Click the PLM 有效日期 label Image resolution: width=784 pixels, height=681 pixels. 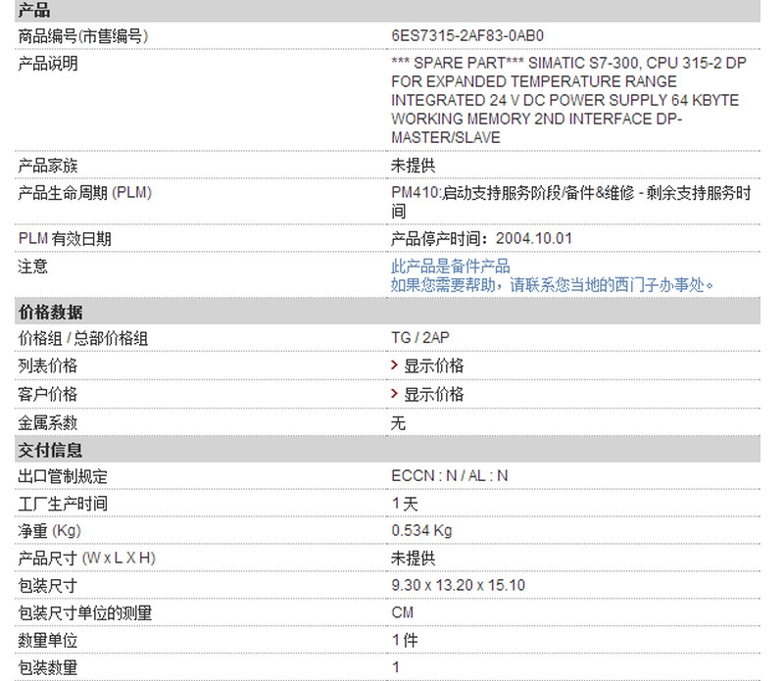pyautogui.click(x=65, y=238)
